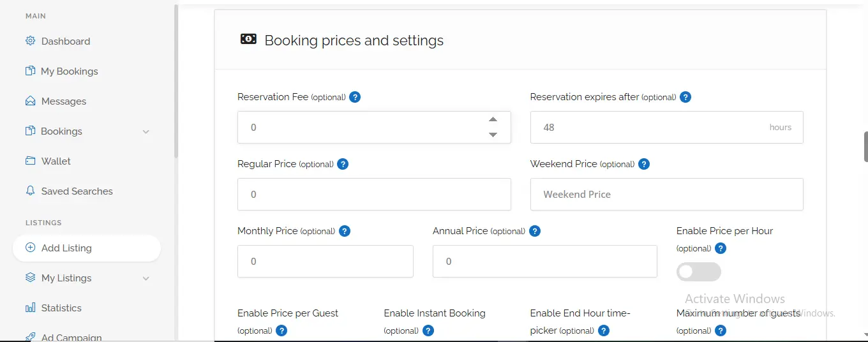
Task: Click the Wallet icon in sidebar
Action: pyautogui.click(x=30, y=161)
